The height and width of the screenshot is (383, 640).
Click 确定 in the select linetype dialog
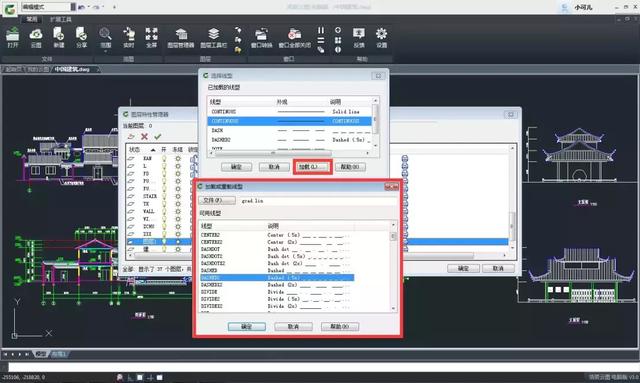pos(236,167)
